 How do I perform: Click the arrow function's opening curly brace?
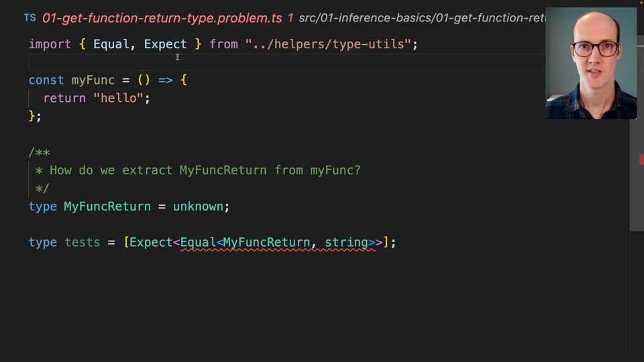click(183, 80)
